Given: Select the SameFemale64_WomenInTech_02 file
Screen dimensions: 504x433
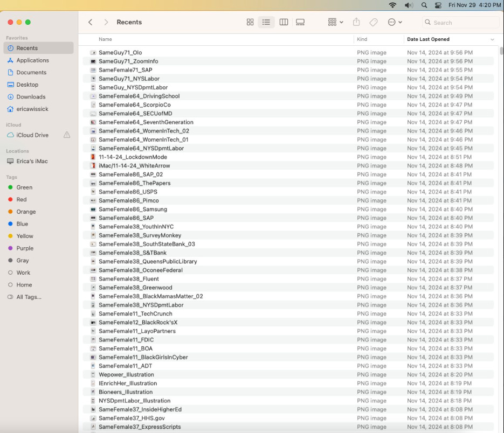Looking at the screenshot, I should pos(288,131).
